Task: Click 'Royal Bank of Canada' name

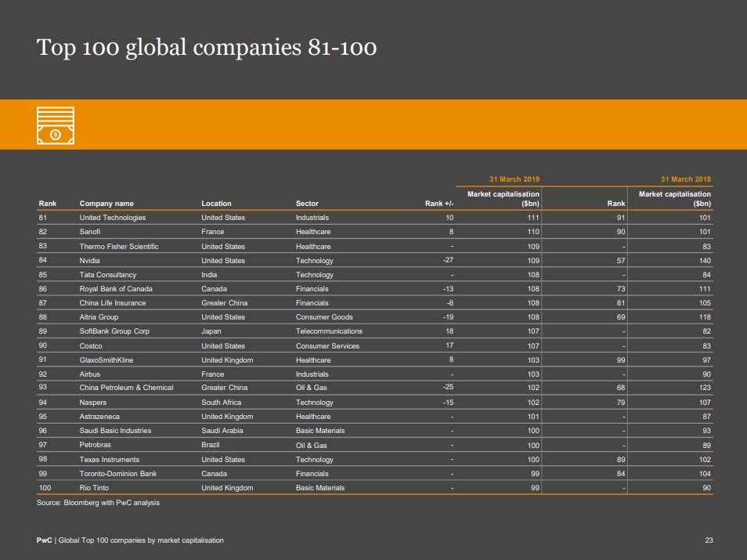Action: 116,289
